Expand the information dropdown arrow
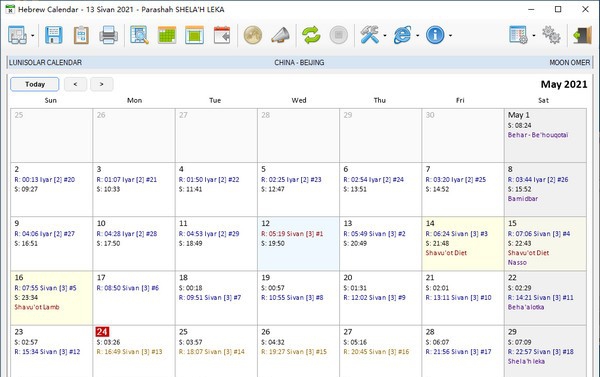Viewport: 600px width, 377px height. tap(450, 36)
